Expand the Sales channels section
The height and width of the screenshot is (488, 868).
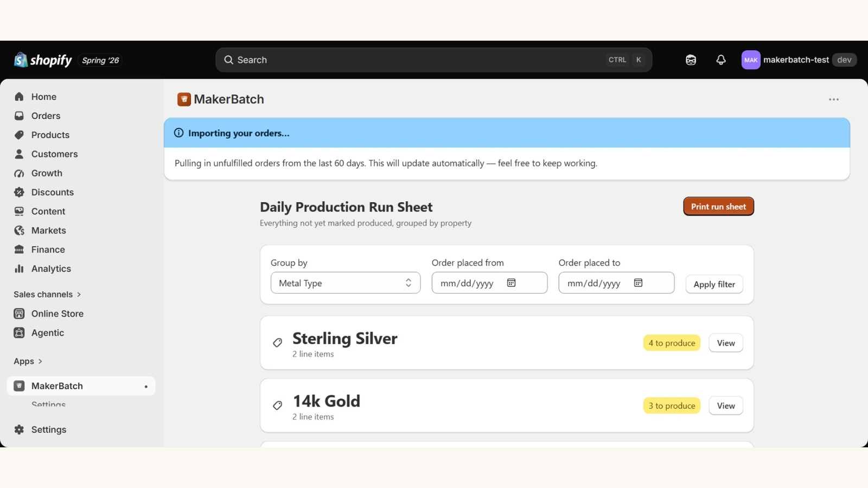tap(47, 294)
